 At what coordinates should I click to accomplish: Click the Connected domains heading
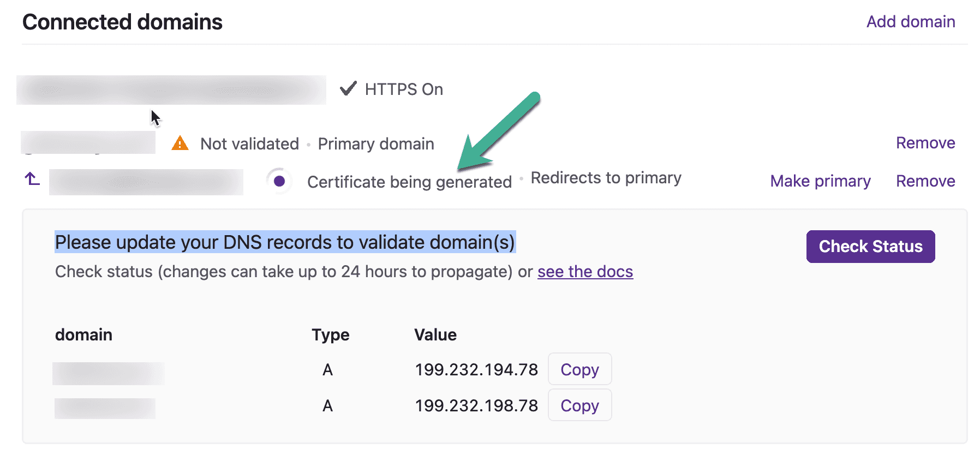click(122, 22)
